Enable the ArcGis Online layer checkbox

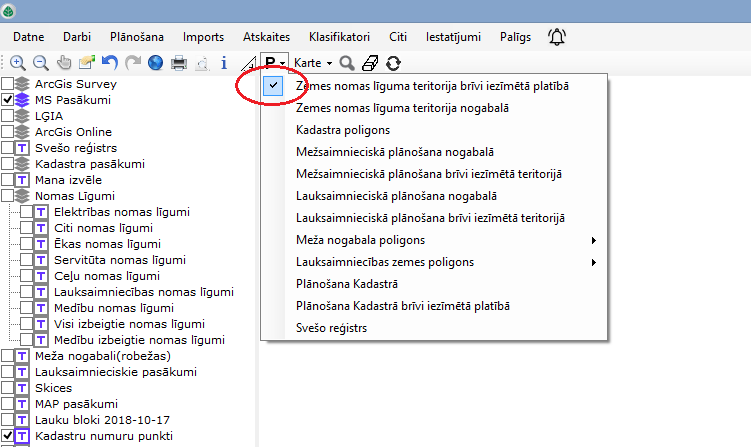pyautogui.click(x=7, y=132)
